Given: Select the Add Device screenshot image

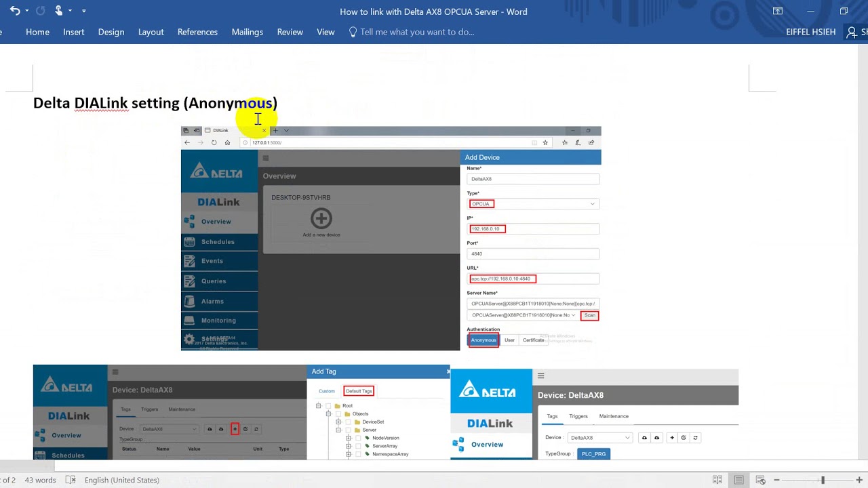Looking at the screenshot, I should point(391,239).
